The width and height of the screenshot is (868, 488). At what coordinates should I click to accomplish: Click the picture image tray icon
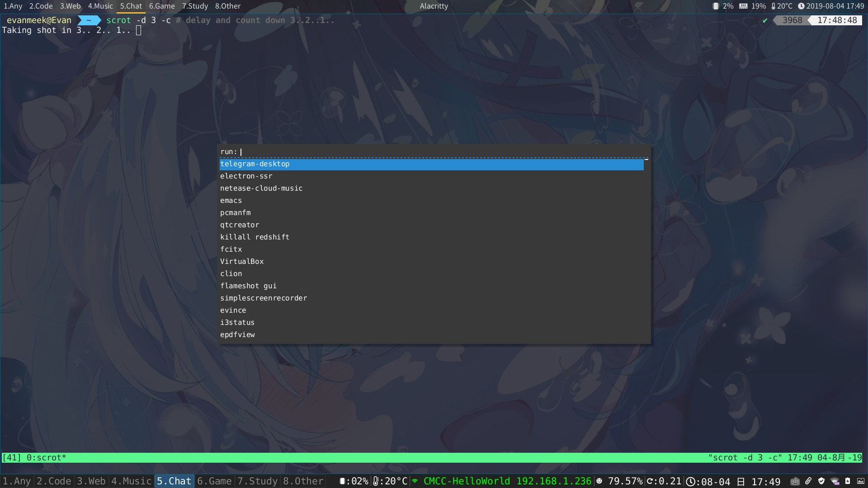[861, 481]
